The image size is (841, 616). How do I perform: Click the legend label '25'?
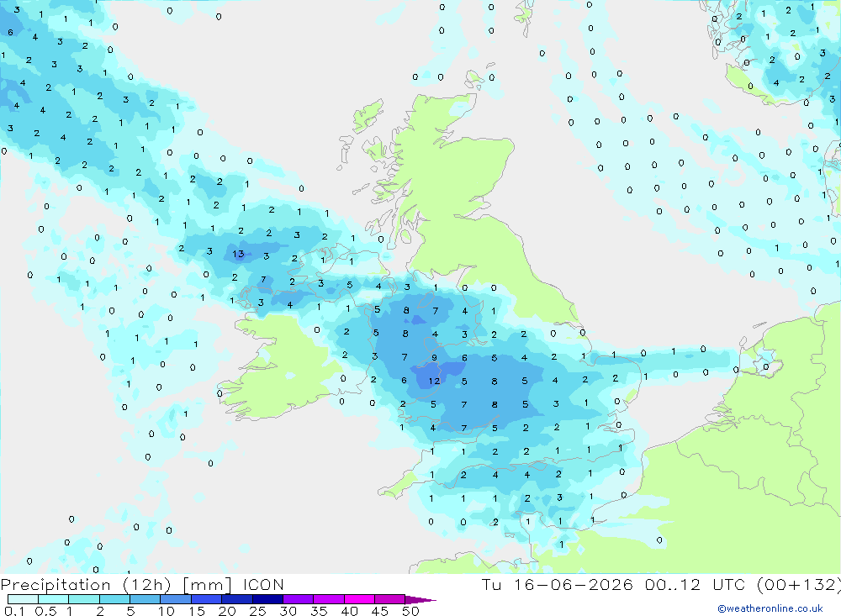[257, 611]
